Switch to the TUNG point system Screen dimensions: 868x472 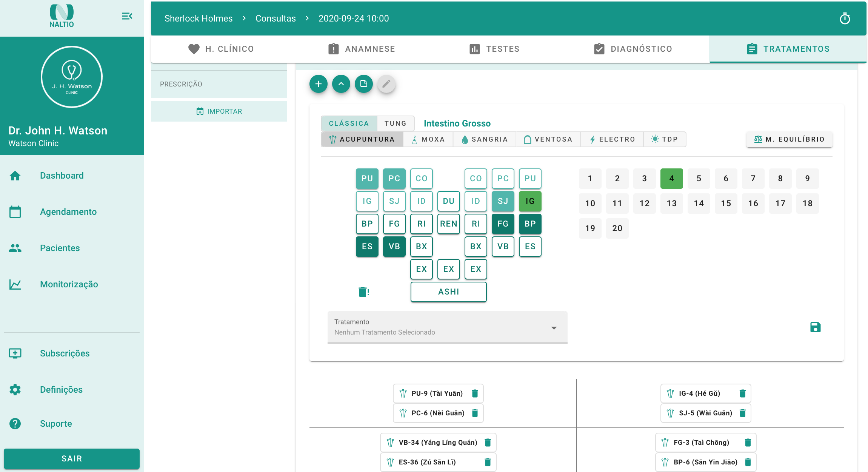click(x=395, y=123)
